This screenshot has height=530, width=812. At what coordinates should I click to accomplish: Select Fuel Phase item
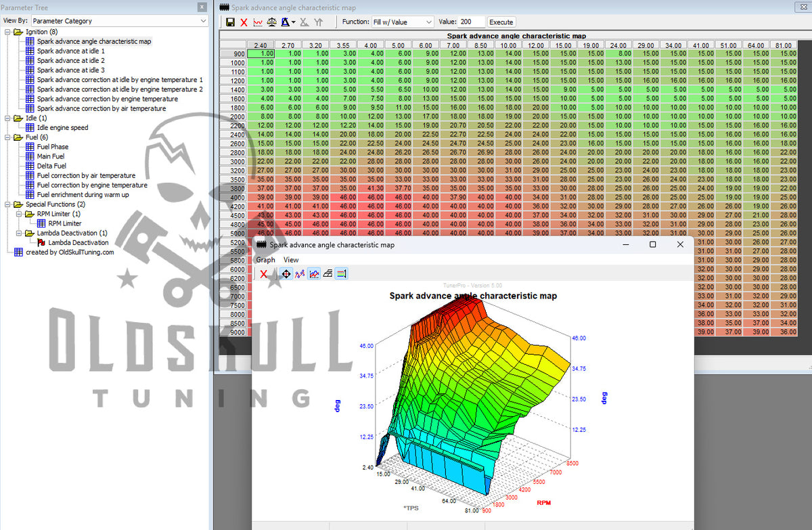tap(53, 146)
